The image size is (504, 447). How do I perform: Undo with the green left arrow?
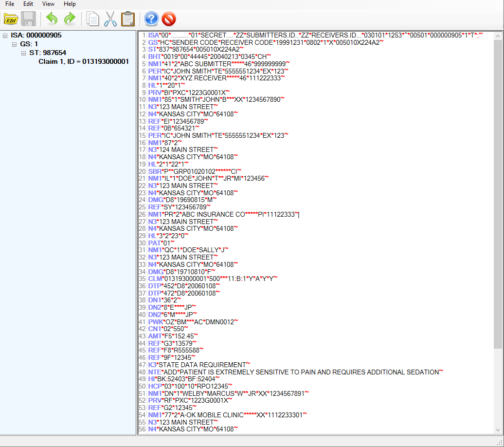click(52, 19)
